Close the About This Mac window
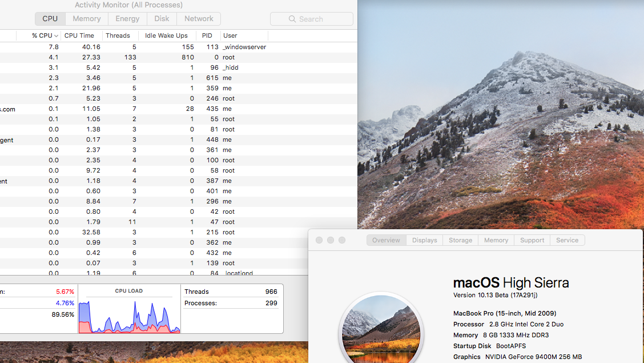The height and width of the screenshot is (363, 644). [x=319, y=240]
